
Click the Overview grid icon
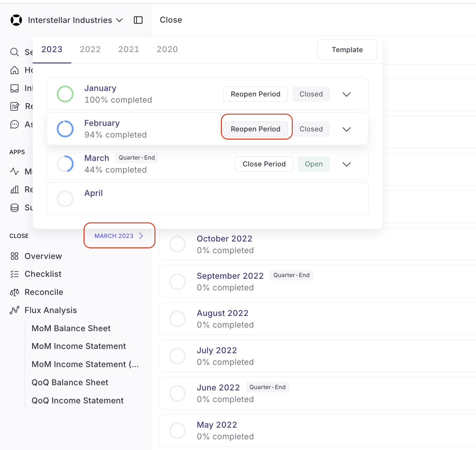(x=15, y=256)
